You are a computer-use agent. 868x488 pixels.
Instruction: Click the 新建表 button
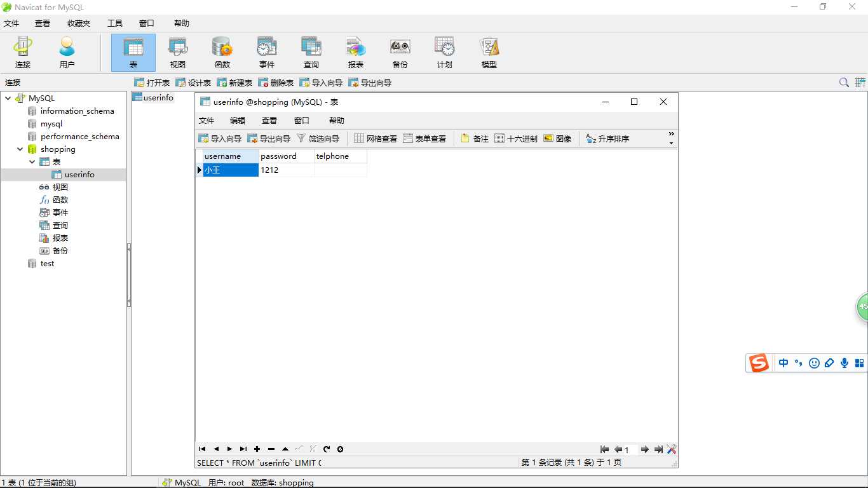[234, 83]
